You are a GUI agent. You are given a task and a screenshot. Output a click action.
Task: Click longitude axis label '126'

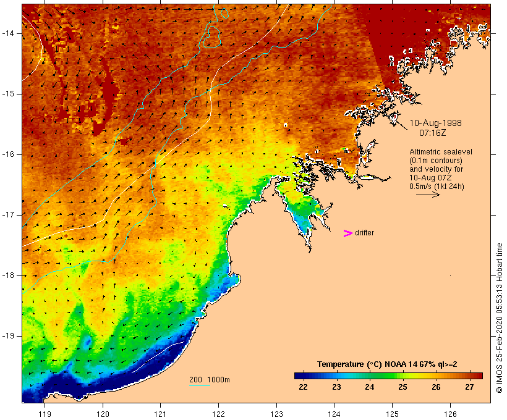point(450,414)
